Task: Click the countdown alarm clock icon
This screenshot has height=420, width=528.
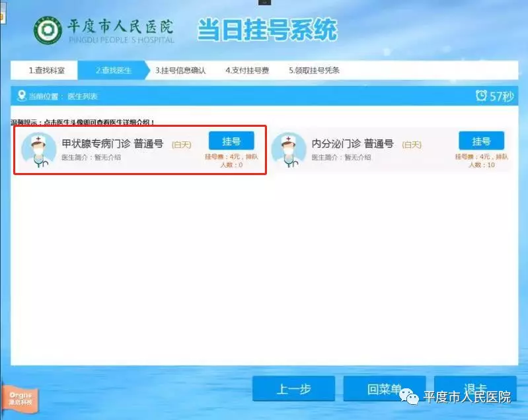Action: [481, 96]
